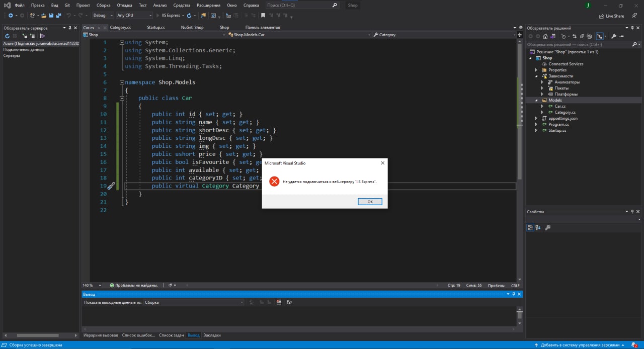The width and height of the screenshot is (644, 349).
Task: Click the bookmark toggle icon in toolbar
Action: click(x=263, y=16)
